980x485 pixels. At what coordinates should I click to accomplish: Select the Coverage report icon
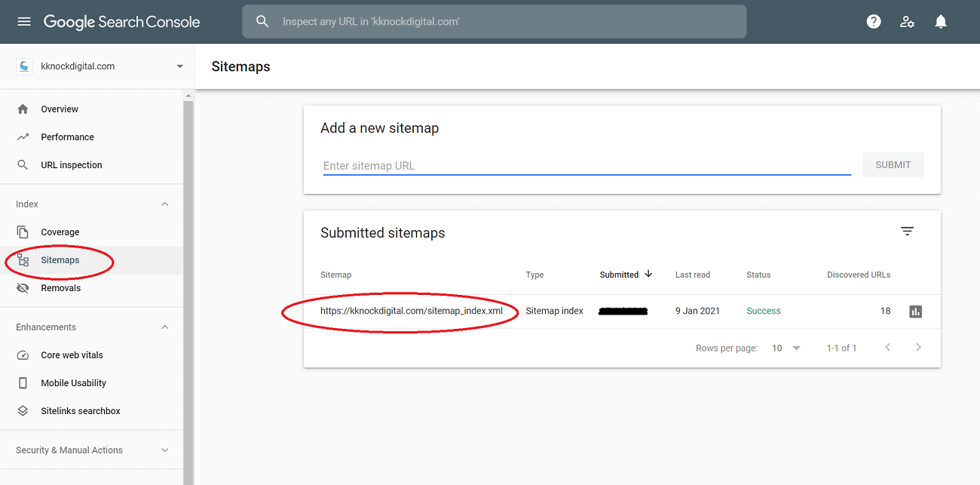tap(23, 232)
